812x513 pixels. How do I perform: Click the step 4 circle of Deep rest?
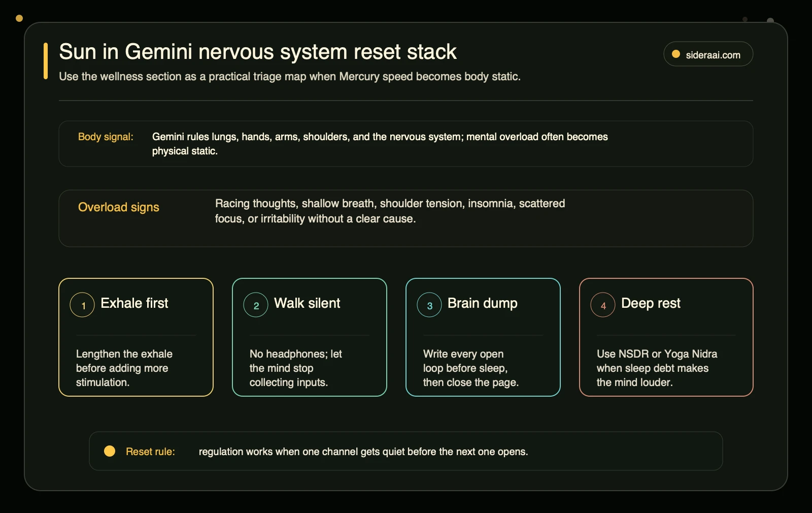pos(603,305)
